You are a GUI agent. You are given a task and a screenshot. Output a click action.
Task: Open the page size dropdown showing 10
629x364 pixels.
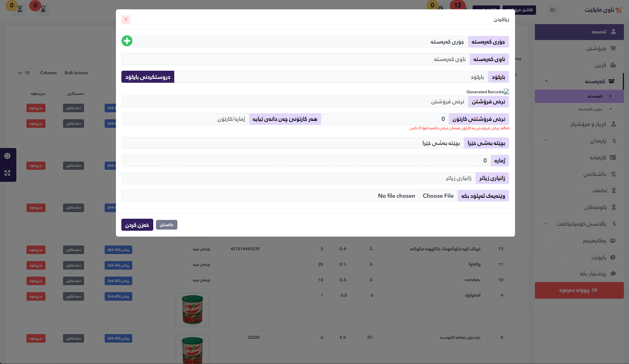24,73
